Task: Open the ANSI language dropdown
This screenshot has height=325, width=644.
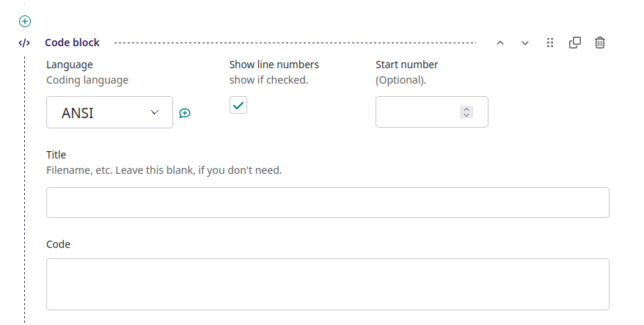Action: [x=109, y=112]
